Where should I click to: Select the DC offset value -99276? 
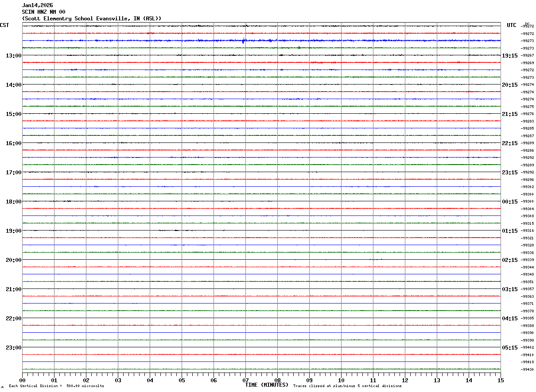(x=527, y=114)
